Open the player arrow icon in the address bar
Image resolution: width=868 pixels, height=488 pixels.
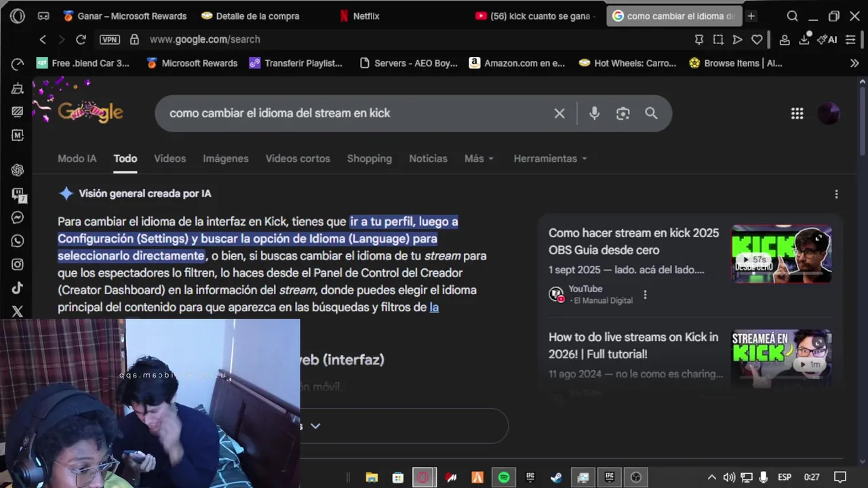737,39
